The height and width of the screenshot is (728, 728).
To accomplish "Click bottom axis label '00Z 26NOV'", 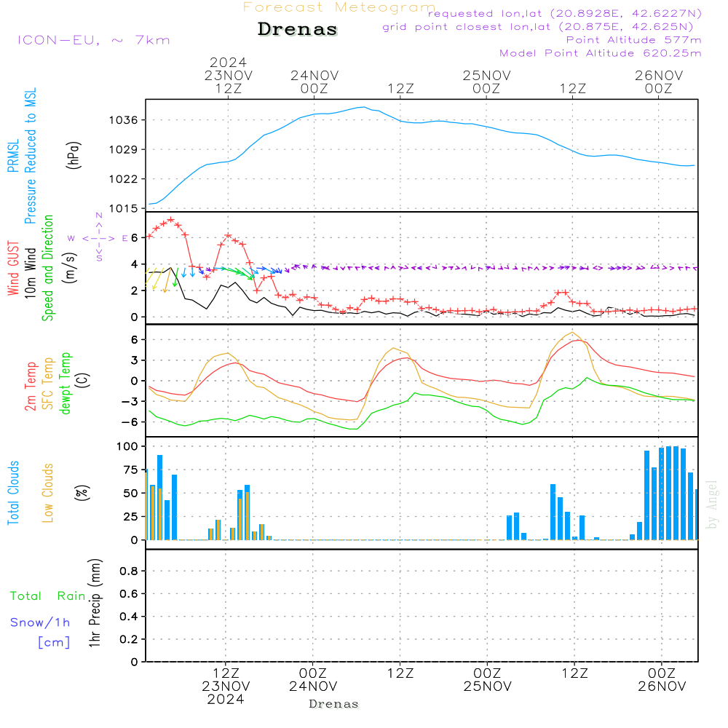I will (662, 680).
